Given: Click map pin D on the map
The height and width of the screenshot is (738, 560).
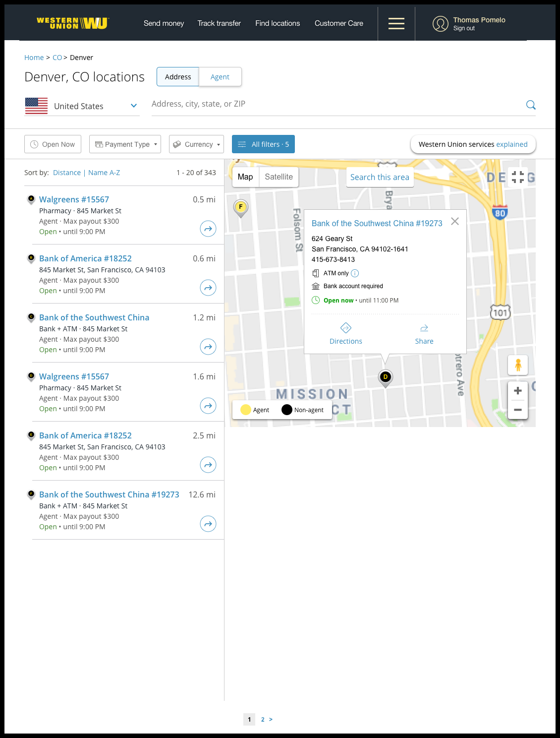Looking at the screenshot, I should tap(386, 378).
